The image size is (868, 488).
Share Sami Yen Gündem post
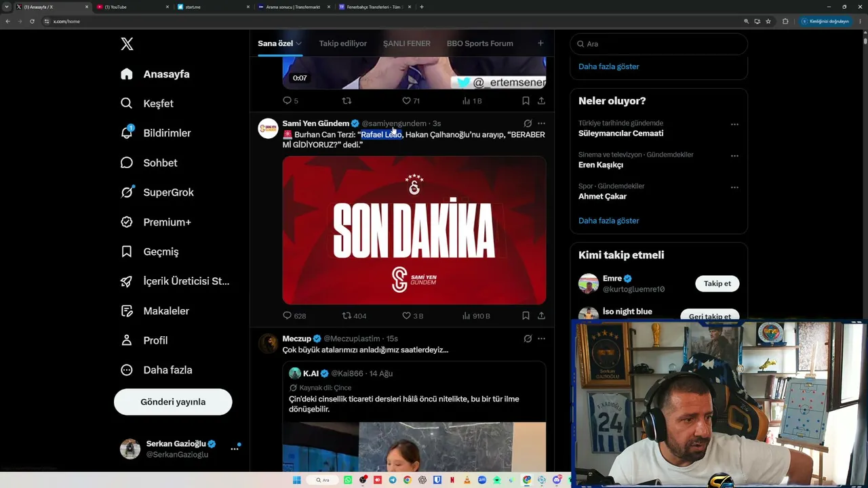541,316
